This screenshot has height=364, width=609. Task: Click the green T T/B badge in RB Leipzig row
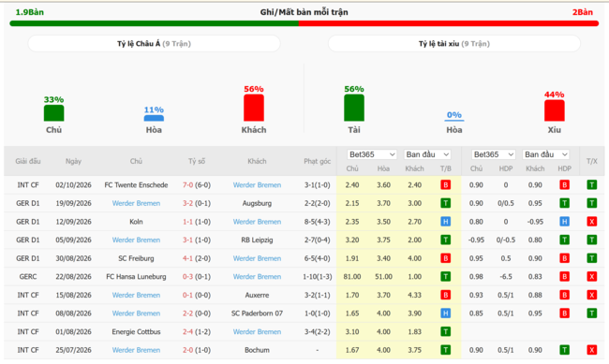coord(445,240)
